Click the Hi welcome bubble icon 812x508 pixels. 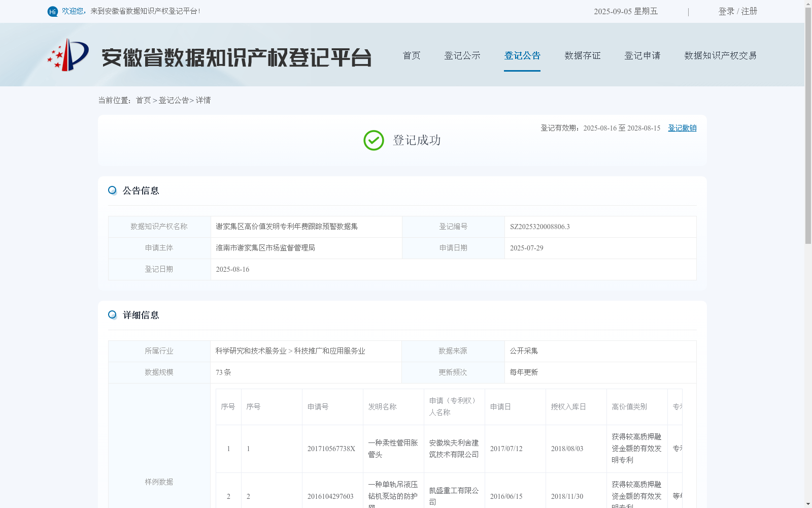click(x=53, y=11)
